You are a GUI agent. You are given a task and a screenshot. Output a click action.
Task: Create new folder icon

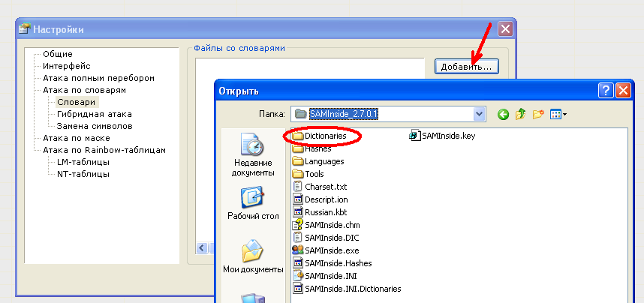[x=538, y=114]
